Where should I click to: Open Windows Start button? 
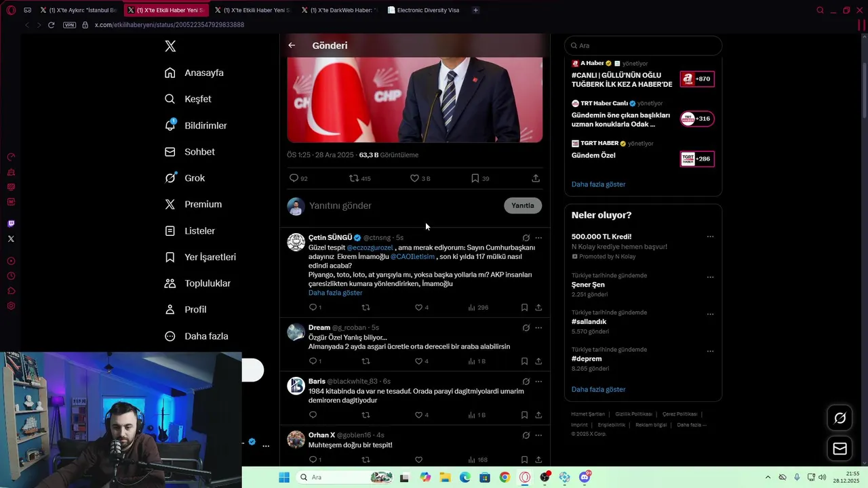(x=284, y=477)
